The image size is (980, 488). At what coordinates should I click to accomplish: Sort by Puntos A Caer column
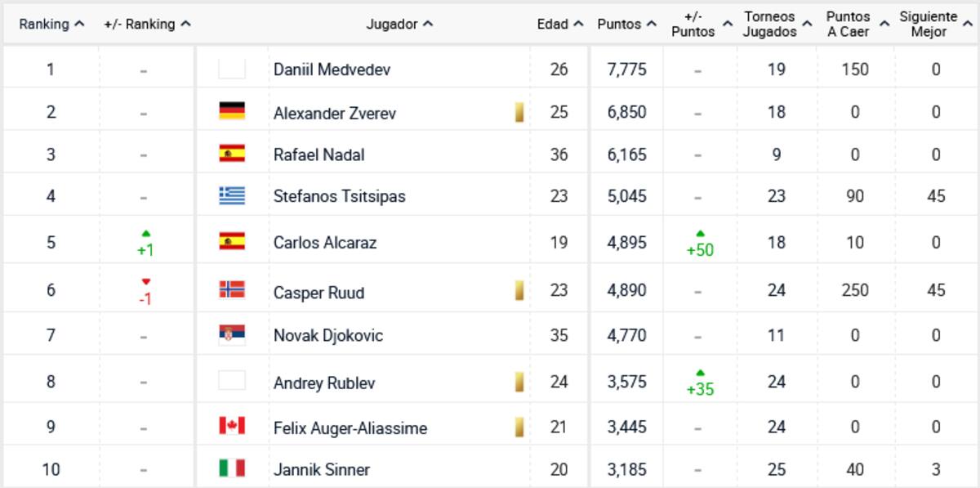[x=855, y=25]
